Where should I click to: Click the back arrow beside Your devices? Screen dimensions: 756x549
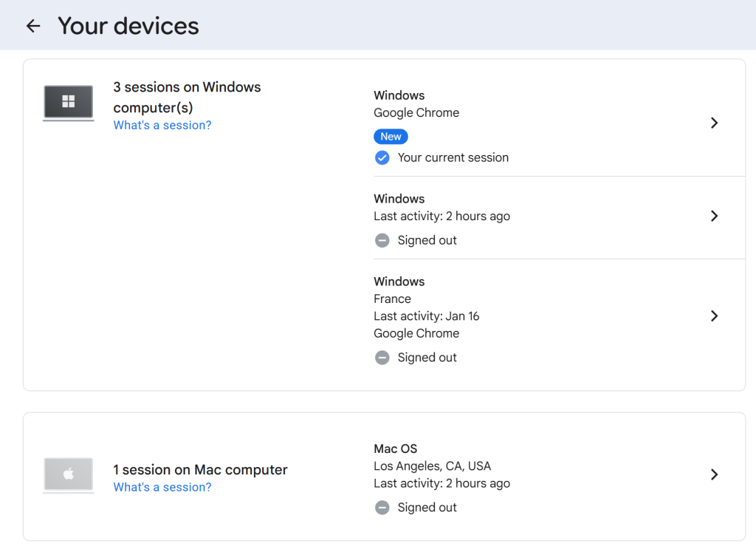(33, 27)
